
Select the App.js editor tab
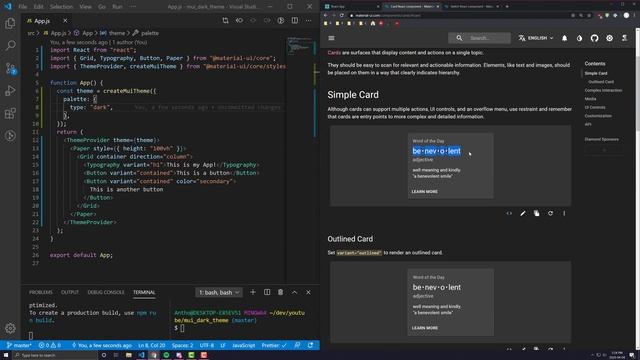tap(42, 20)
